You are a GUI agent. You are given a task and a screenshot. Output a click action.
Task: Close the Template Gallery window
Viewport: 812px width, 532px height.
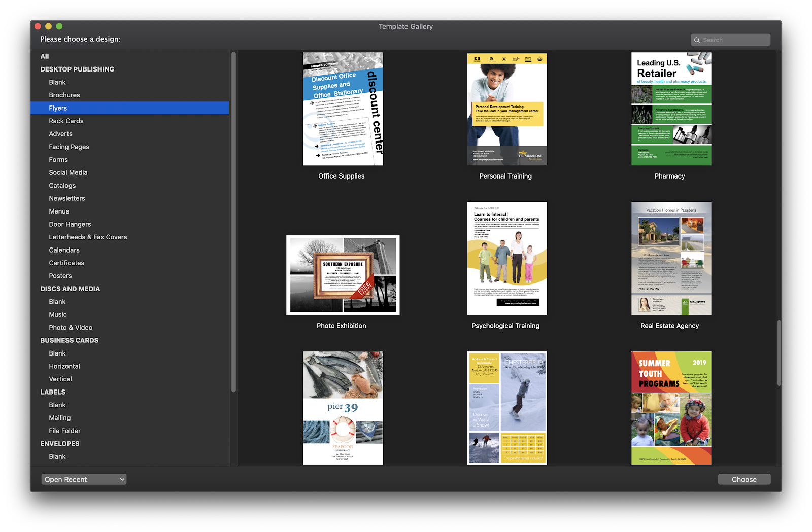pos(38,26)
